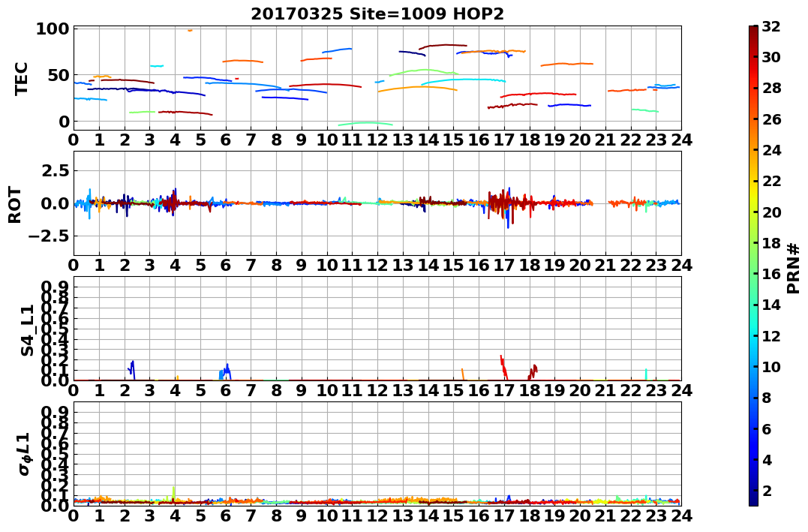Click hour 4 tick below σφL1 panel
808x532 pixels.
[x=176, y=515]
